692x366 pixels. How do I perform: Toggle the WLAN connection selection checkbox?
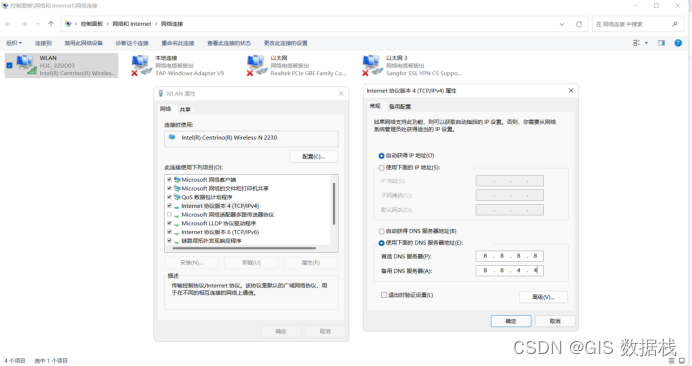click(x=9, y=65)
